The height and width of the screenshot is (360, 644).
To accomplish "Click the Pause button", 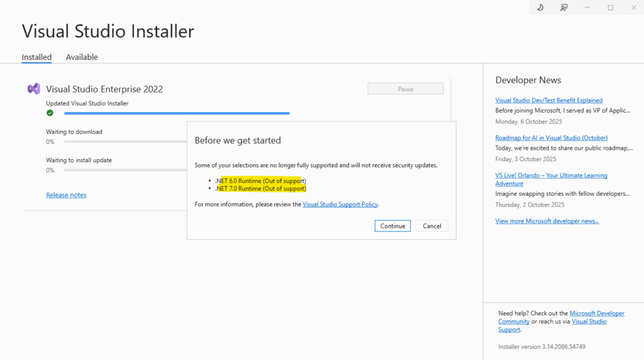I will pos(406,89).
